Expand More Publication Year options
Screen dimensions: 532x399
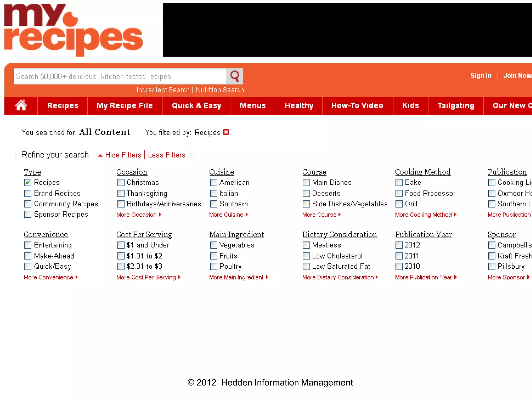click(x=426, y=277)
